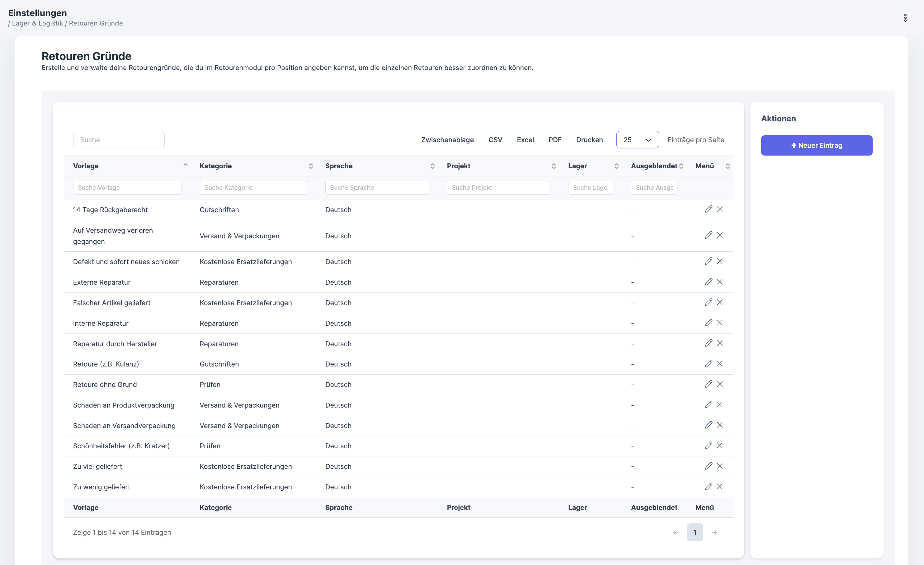Click 'Prüfen' in Retoure ohne Grund row
The height and width of the screenshot is (565, 924).
(x=210, y=385)
